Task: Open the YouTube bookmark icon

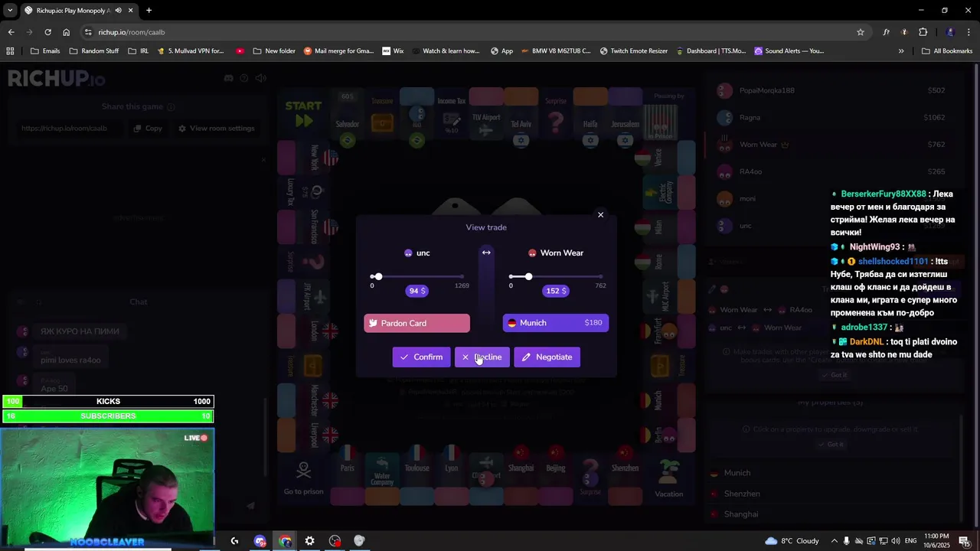Action: coord(240,51)
